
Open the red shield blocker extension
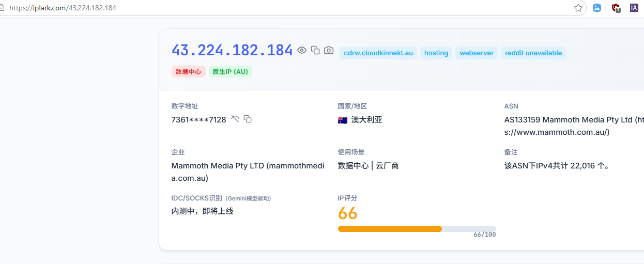tap(616, 8)
